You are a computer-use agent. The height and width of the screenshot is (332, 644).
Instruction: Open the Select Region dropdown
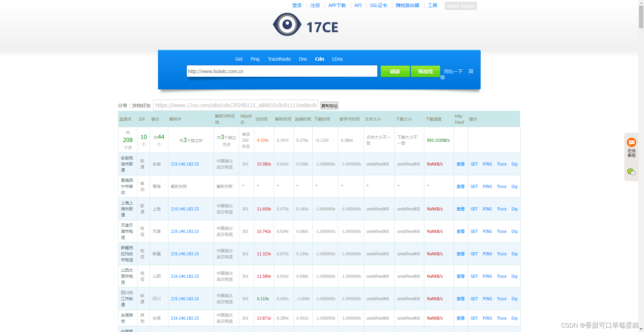pos(460,6)
